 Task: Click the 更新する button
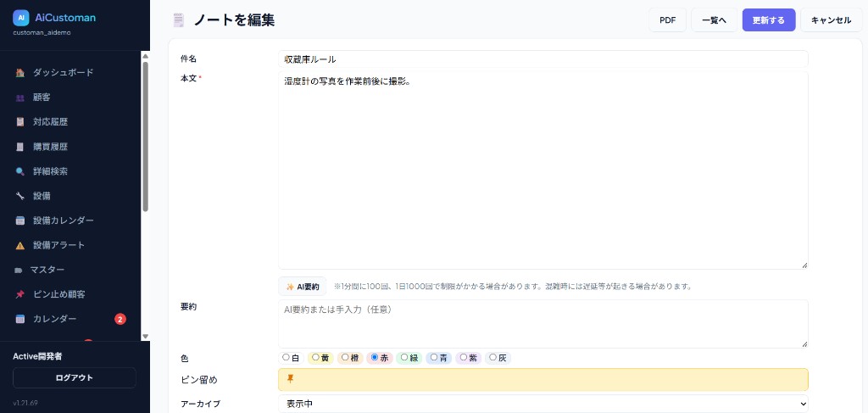pos(769,20)
